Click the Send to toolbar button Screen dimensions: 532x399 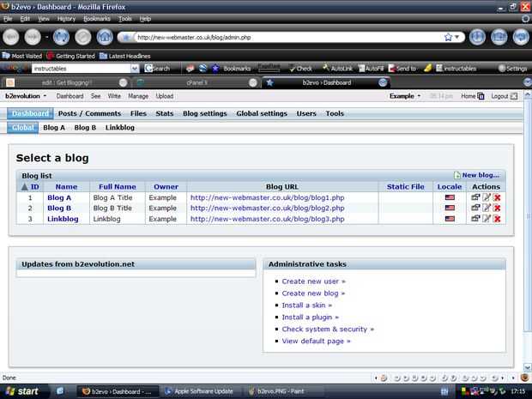click(402, 69)
